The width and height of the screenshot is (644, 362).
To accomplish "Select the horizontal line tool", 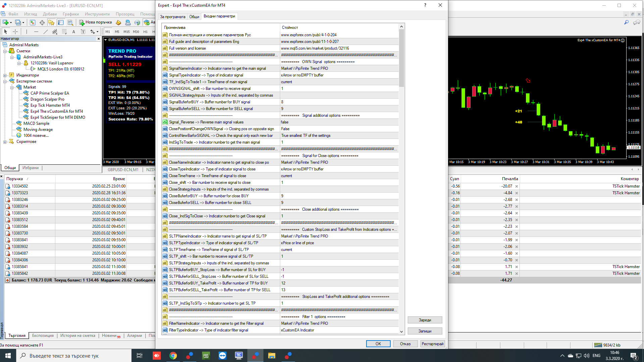I will [x=36, y=32].
